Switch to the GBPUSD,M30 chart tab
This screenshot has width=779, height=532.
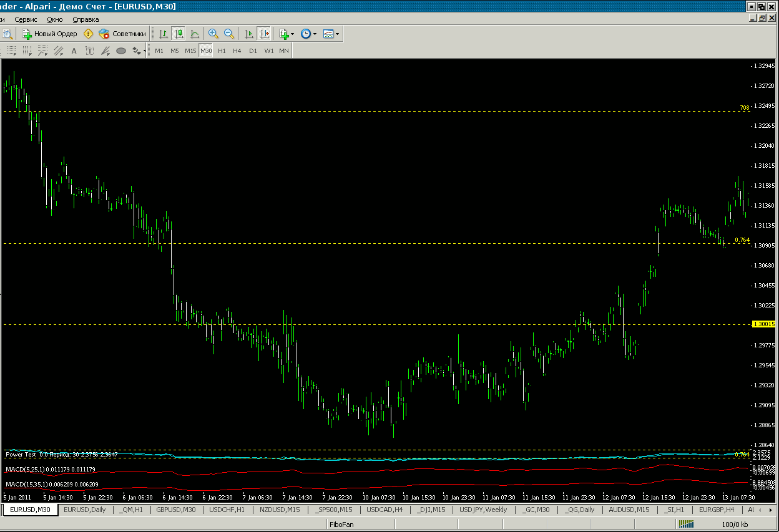(x=175, y=510)
